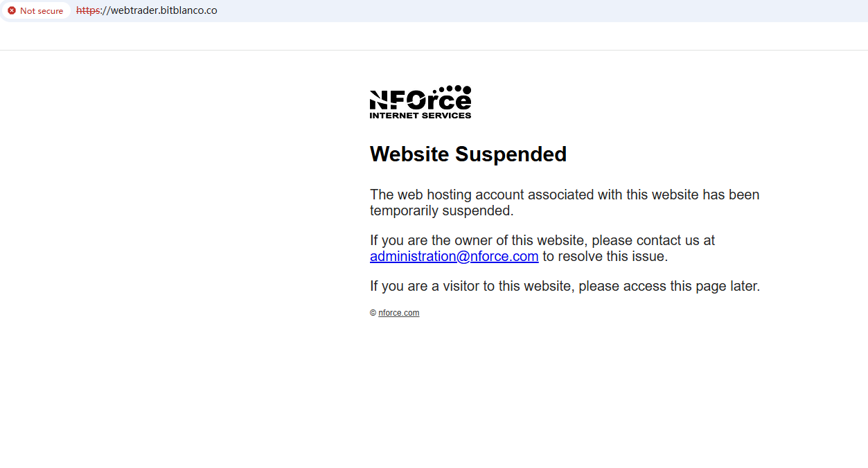
Task: Open the nforce.com footer link
Action: point(398,313)
